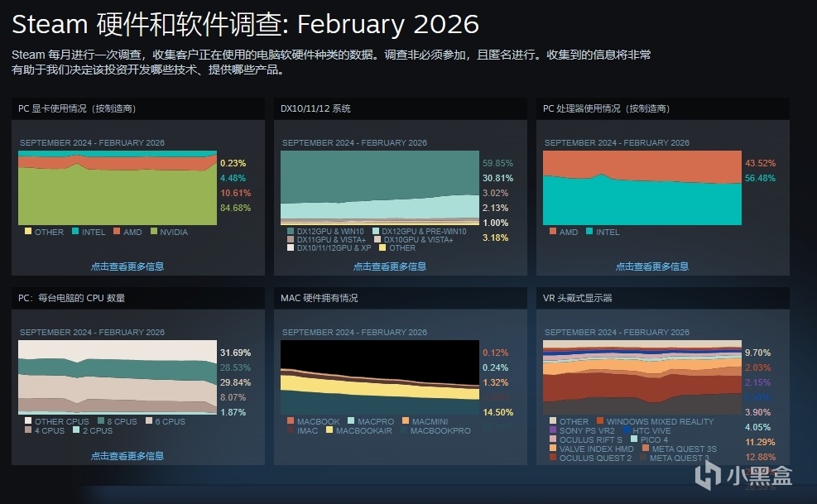The width and height of the screenshot is (817, 504).
Task: Click DX11GPU & VISTA+ legend swatch
Action: click(x=291, y=239)
